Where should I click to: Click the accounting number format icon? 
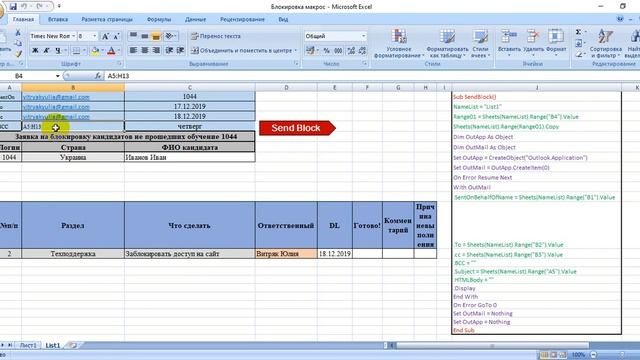310,51
